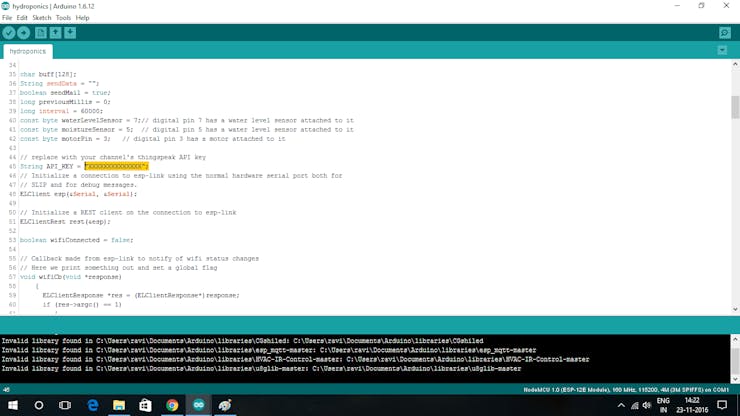Click console line about u8glib-master library
The image size is (740, 416).
pyautogui.click(x=261, y=368)
